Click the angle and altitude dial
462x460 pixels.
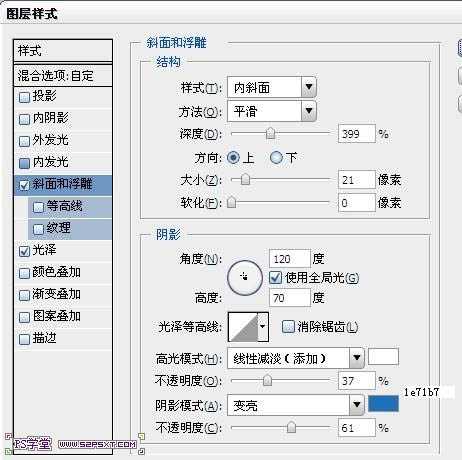pyautogui.click(x=245, y=278)
